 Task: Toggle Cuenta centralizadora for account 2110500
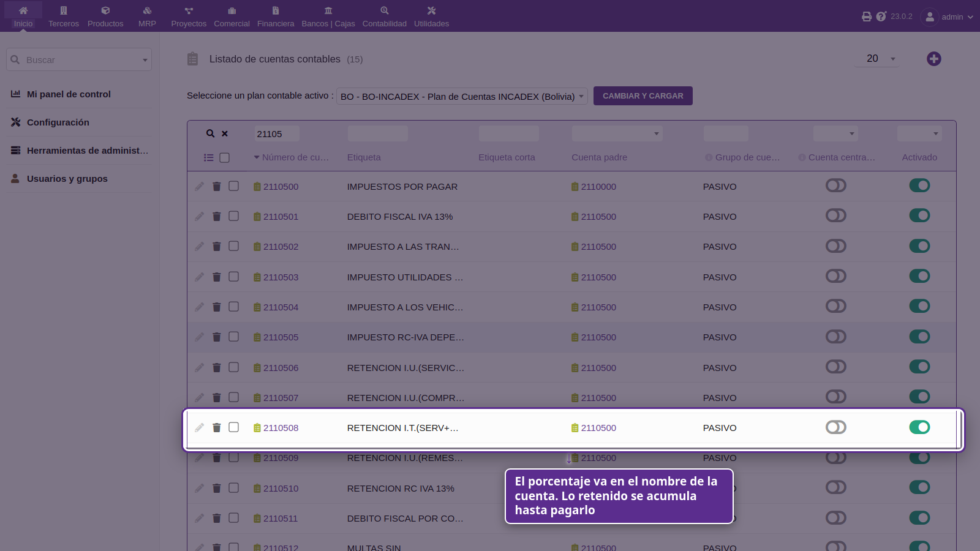point(836,186)
